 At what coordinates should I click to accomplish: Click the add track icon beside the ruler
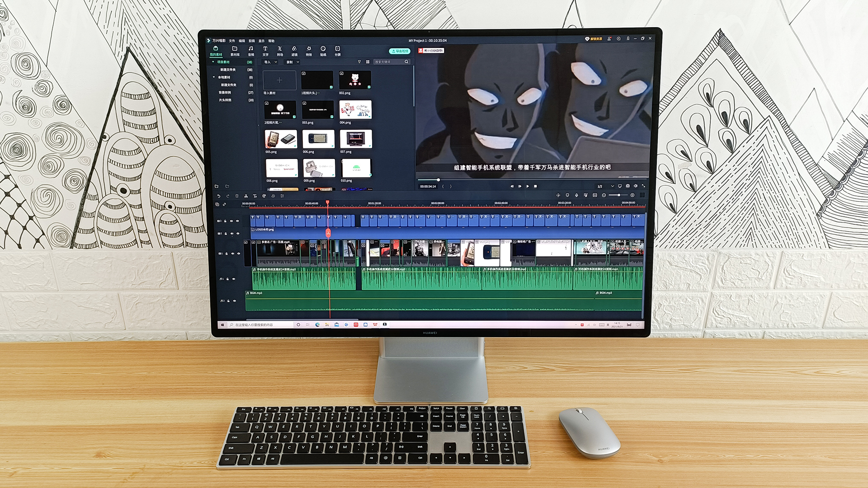217,204
